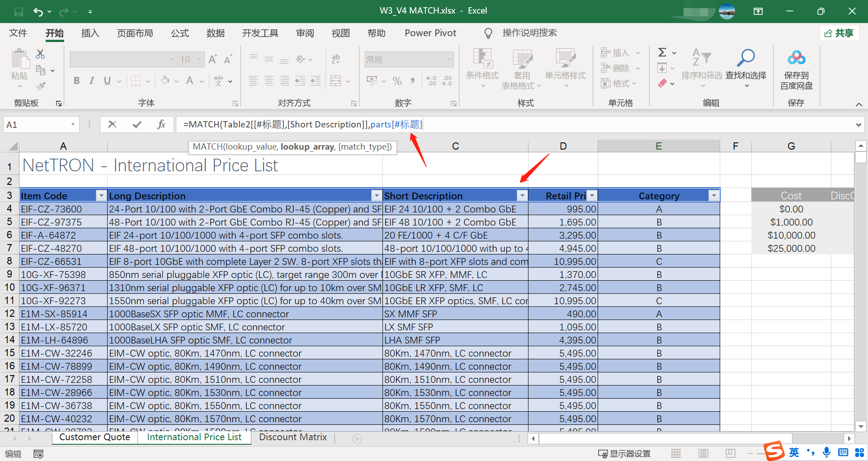The height and width of the screenshot is (461, 868).
Task: Open the Short Description filter dropdown
Action: (522, 196)
